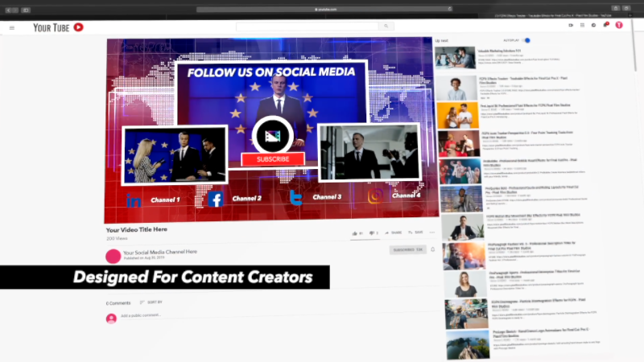
Task: Open the group of dancing friends thumbnail
Action: tap(460, 171)
